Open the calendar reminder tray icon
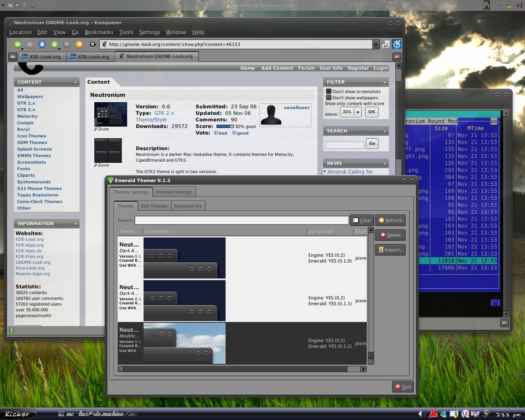Screen dimensions: 525x420 click(x=454, y=414)
